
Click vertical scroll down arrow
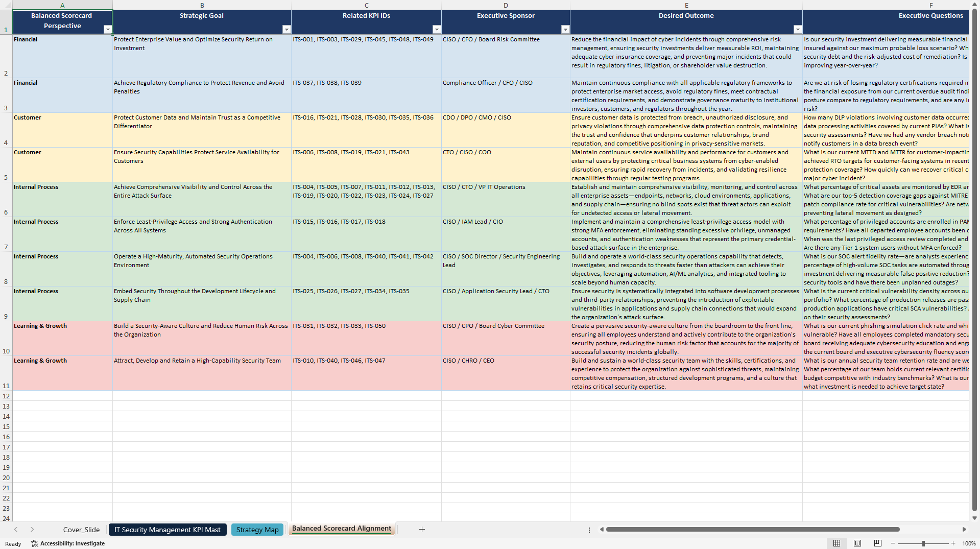point(974,518)
